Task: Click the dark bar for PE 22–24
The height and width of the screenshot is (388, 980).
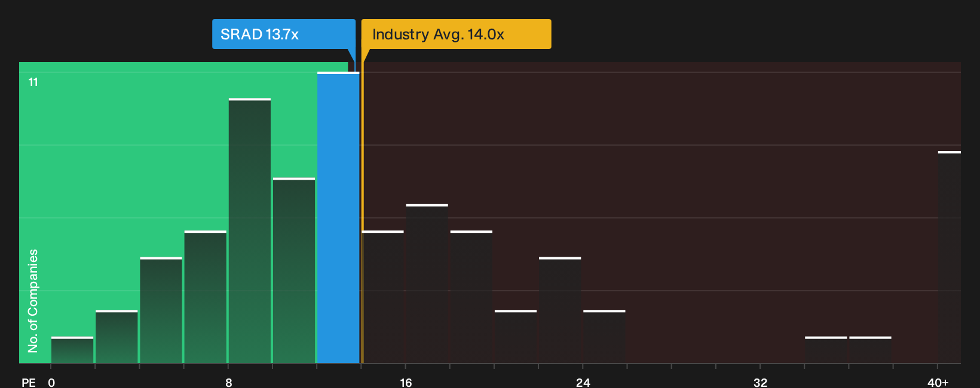Action: coord(560,310)
